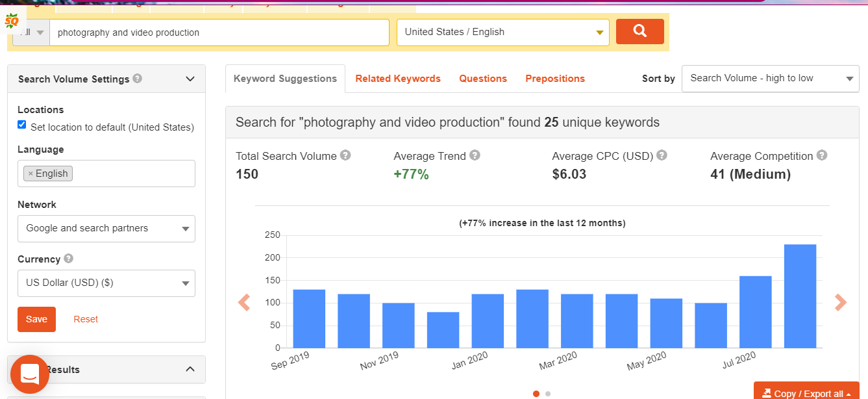Open the chat support bubble icon
The width and height of the screenshot is (868, 399).
[x=30, y=374]
